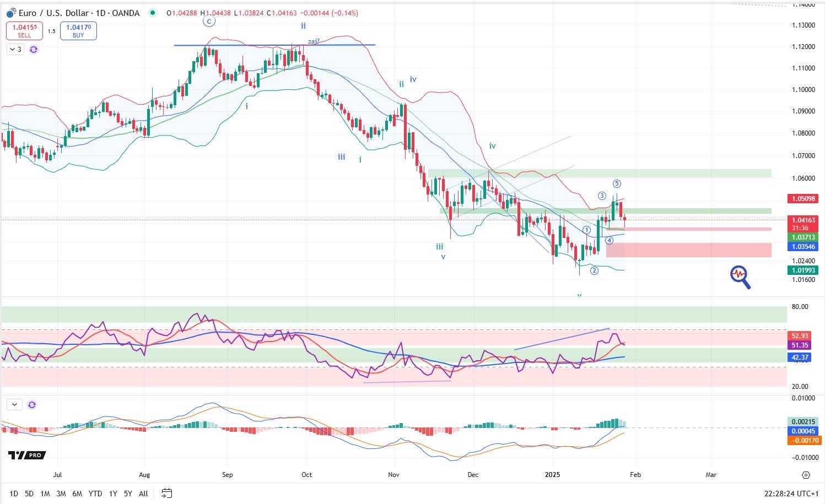Select the 5D time range

29,494
